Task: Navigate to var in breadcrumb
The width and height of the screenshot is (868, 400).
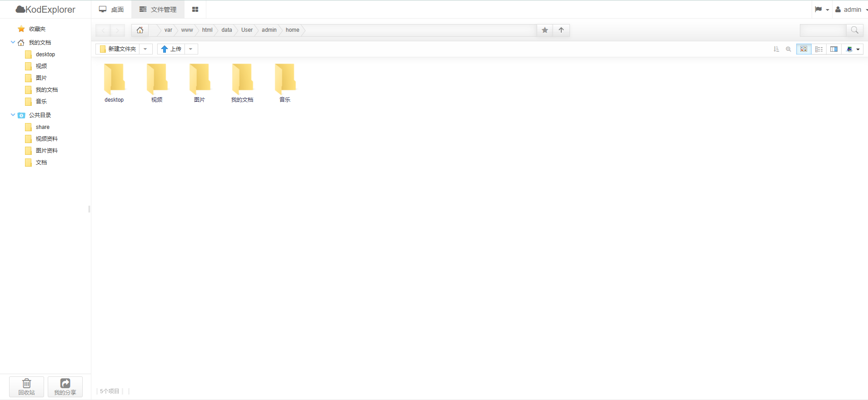Action: coord(168,30)
